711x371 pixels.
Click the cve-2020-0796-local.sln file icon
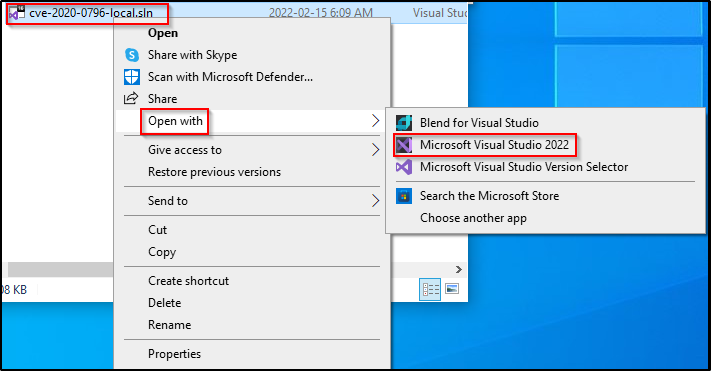(17, 13)
